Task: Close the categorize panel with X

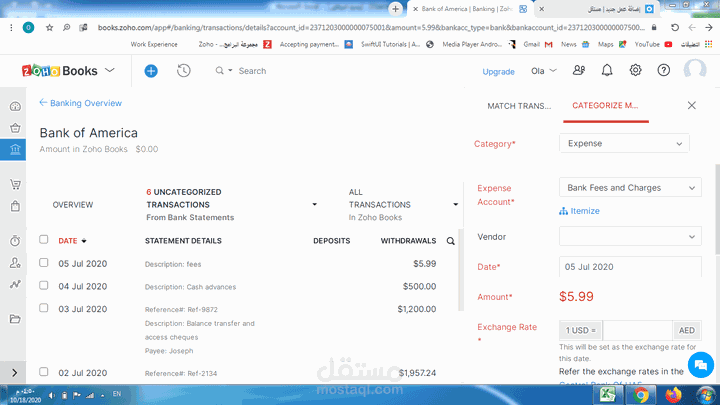Action: (692, 106)
